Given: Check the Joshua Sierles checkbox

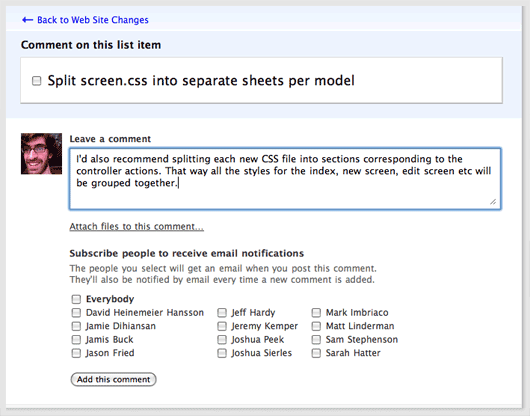Looking at the screenshot, I should (x=222, y=353).
